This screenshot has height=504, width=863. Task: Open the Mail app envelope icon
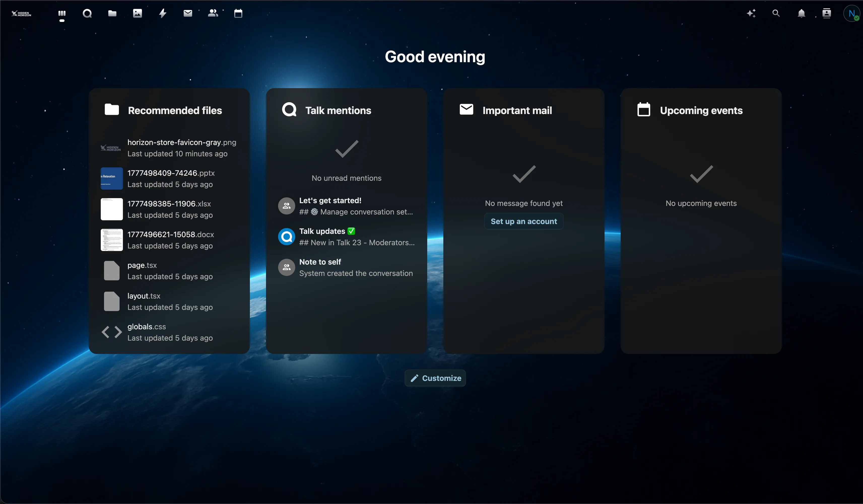click(188, 13)
